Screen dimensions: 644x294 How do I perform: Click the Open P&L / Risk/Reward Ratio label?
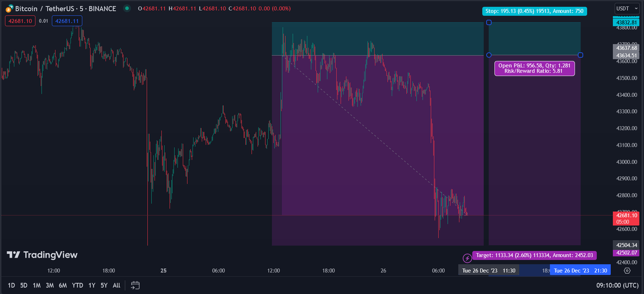pos(535,68)
